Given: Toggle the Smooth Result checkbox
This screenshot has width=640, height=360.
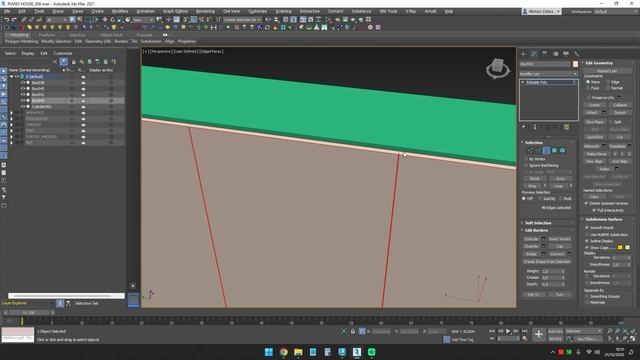Looking at the screenshot, I should (x=587, y=228).
